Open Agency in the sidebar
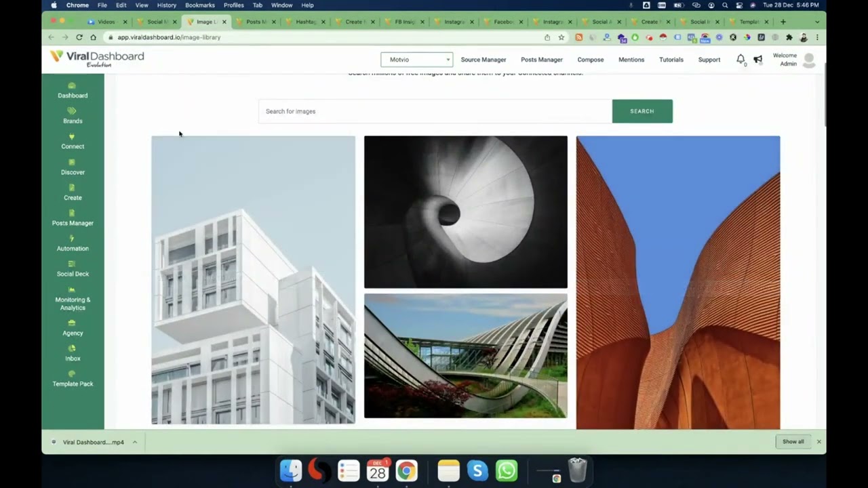This screenshot has width=868, height=488. click(x=73, y=329)
